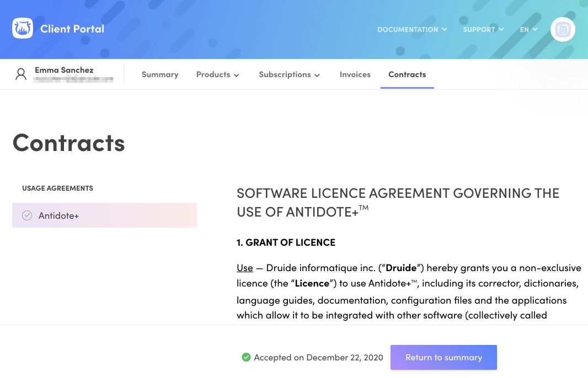Image resolution: width=588 pixels, height=378 pixels.
Task: Expand the Documentation dropdown menu
Action: coord(412,30)
